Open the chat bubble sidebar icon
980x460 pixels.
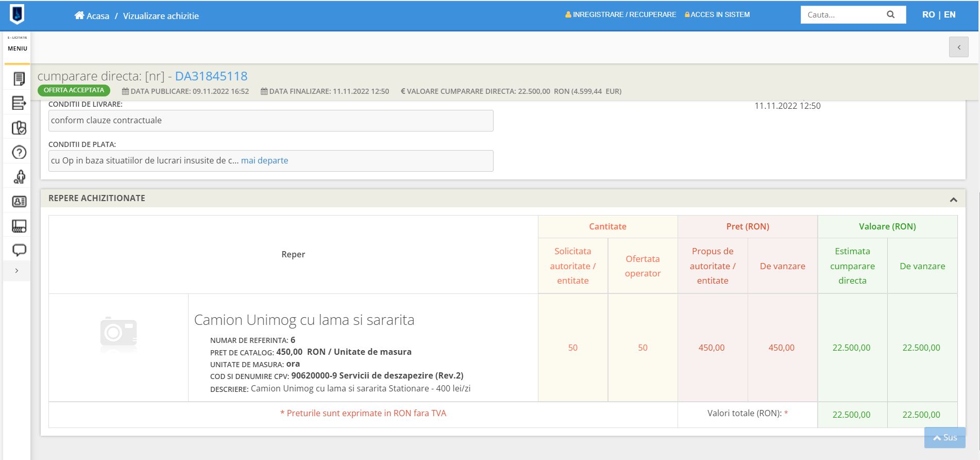pos(19,250)
